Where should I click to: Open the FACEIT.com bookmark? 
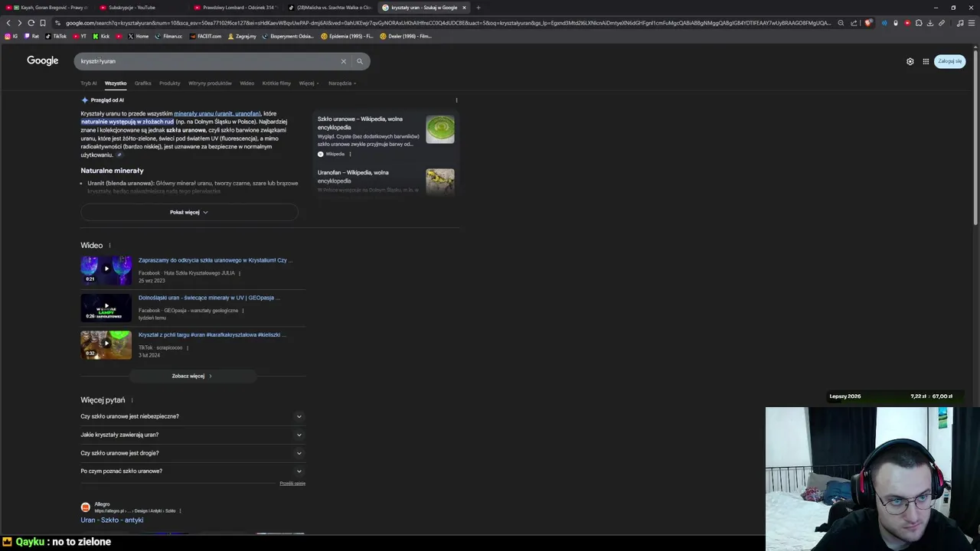[206, 36]
